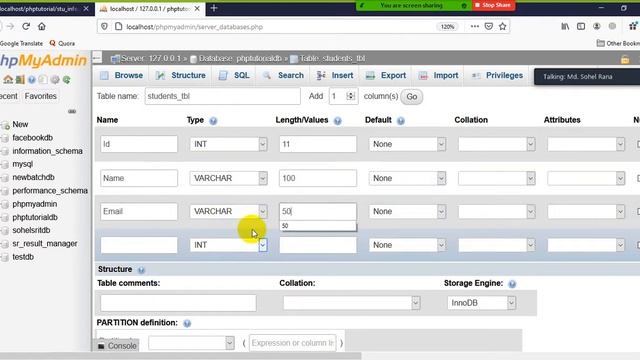Screen dimensions: 640x360
Task: Click help icon next to Default header
Action: [x=401, y=121]
